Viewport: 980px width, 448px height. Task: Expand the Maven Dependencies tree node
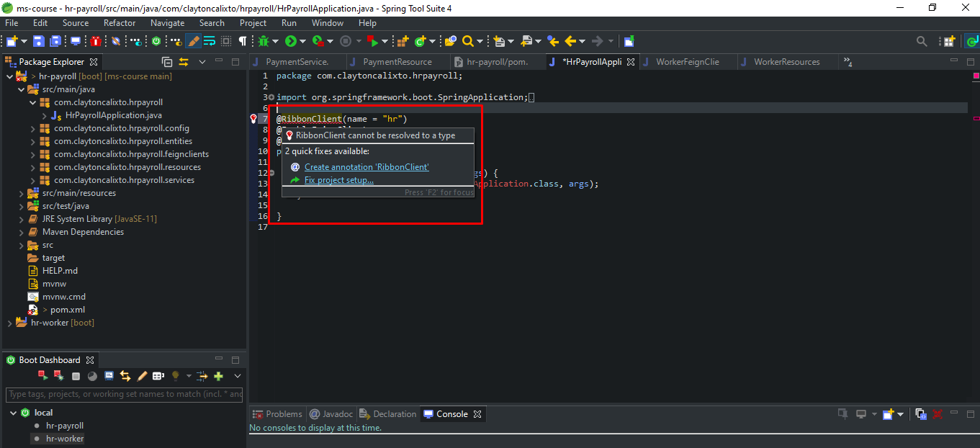click(x=22, y=232)
